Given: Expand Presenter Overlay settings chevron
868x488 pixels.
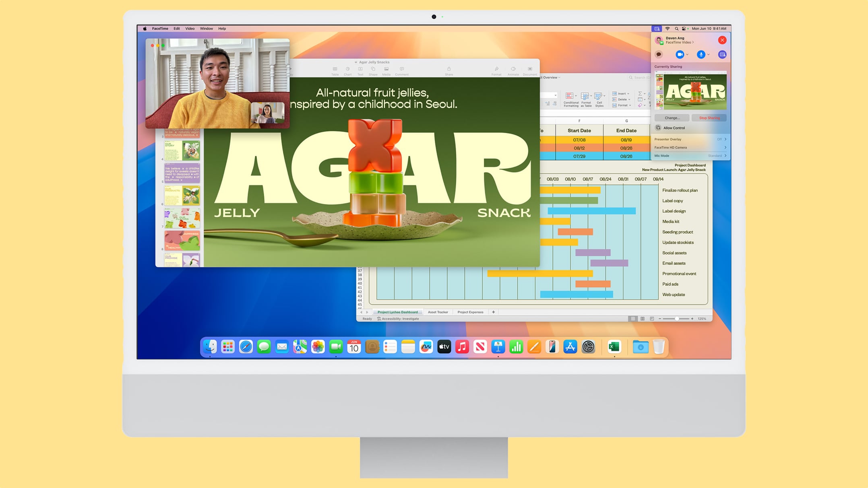Looking at the screenshot, I should click(725, 139).
